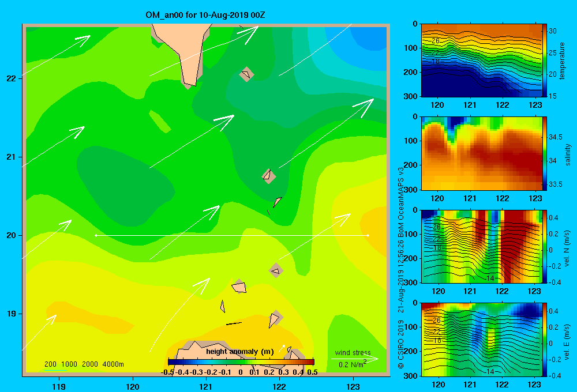Click the white transect line at latitude 20

[232, 235]
